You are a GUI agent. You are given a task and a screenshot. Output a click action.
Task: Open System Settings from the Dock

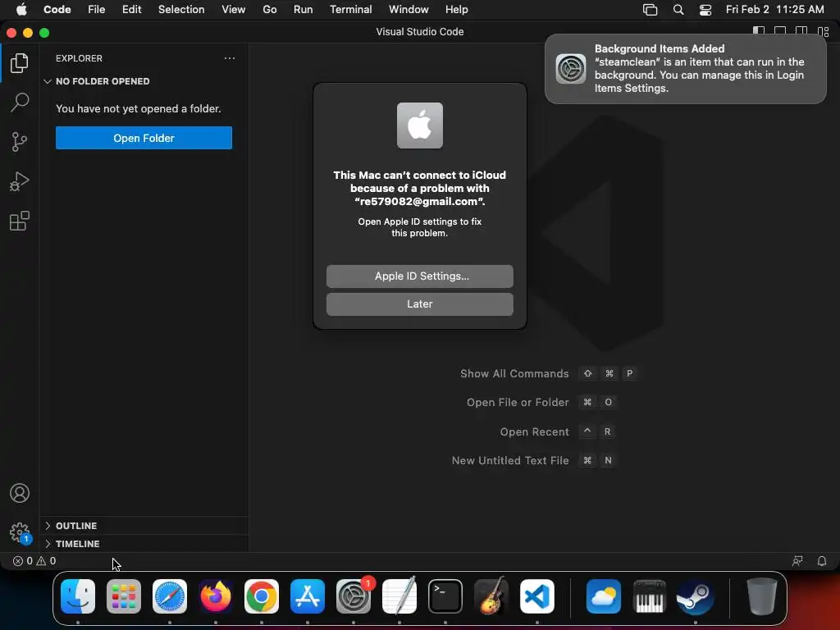tap(354, 596)
